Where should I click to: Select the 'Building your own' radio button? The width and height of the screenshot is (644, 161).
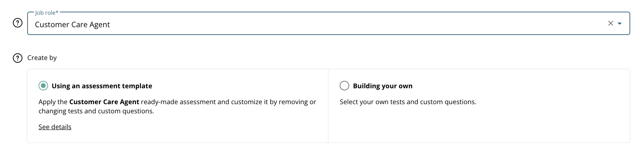click(x=344, y=86)
